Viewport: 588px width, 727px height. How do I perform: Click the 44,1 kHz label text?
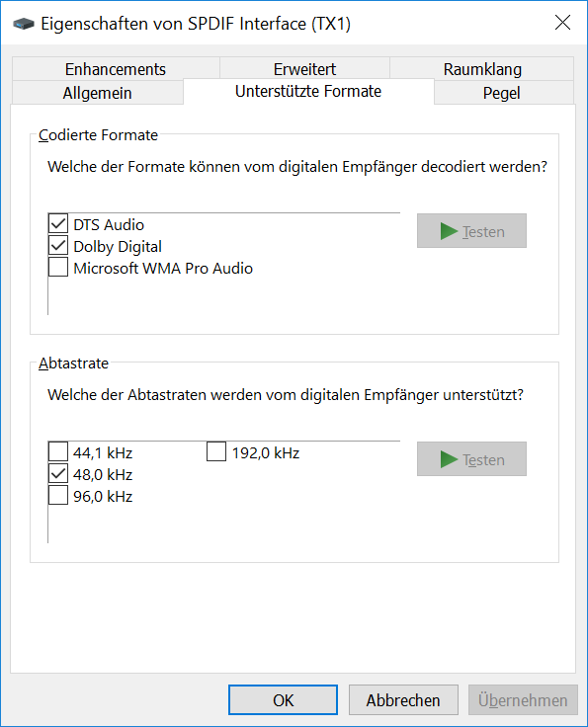(x=103, y=453)
